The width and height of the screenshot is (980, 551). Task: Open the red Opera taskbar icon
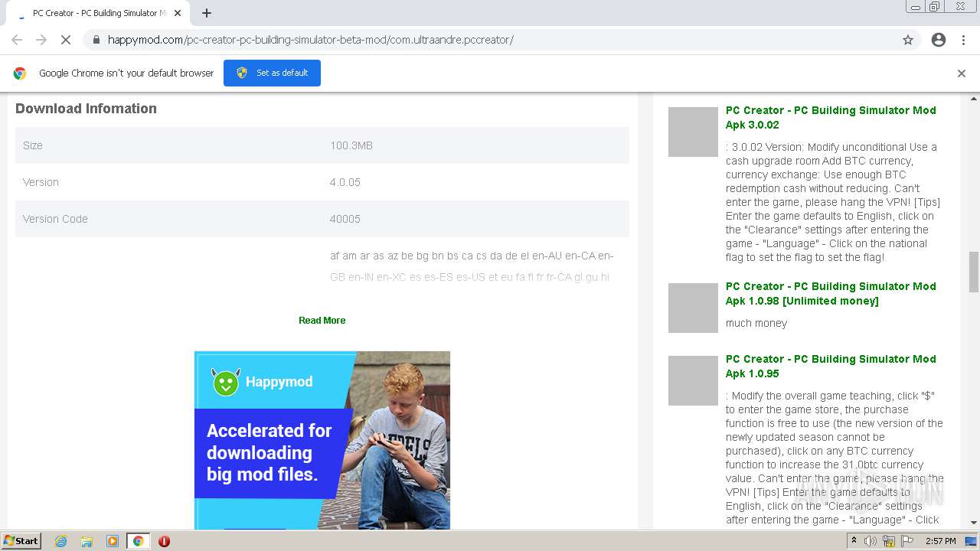click(x=164, y=541)
